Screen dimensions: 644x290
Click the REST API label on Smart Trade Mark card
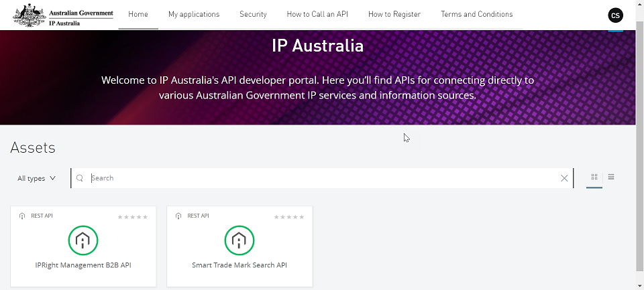click(198, 216)
